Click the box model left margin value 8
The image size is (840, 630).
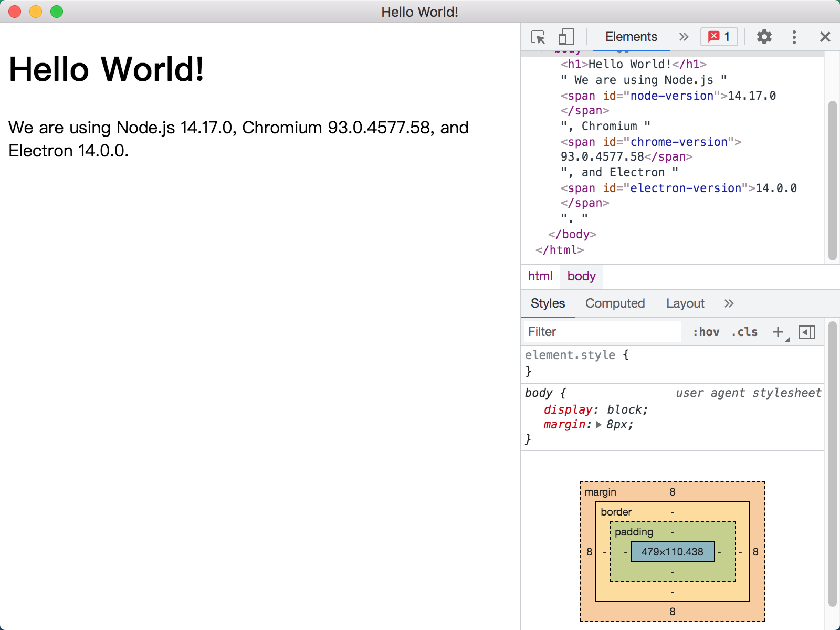[x=589, y=552]
